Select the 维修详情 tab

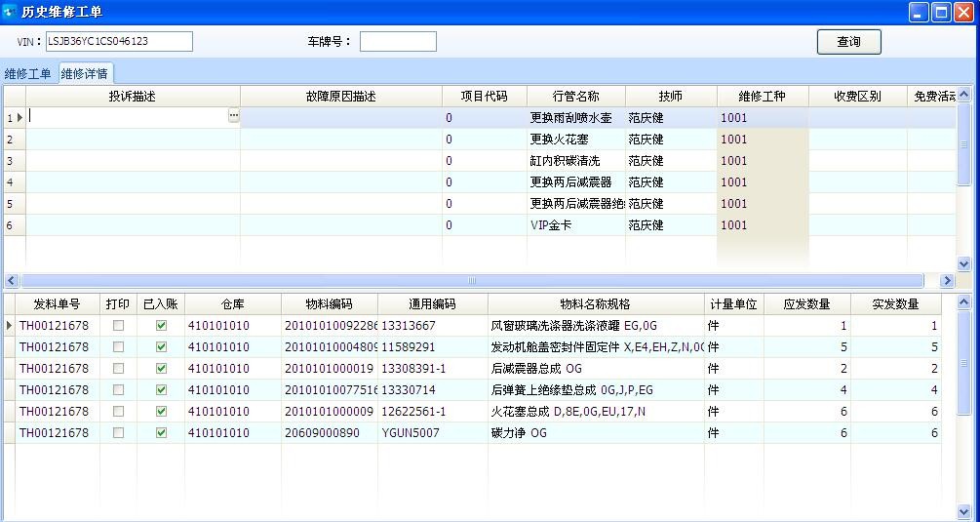85,74
